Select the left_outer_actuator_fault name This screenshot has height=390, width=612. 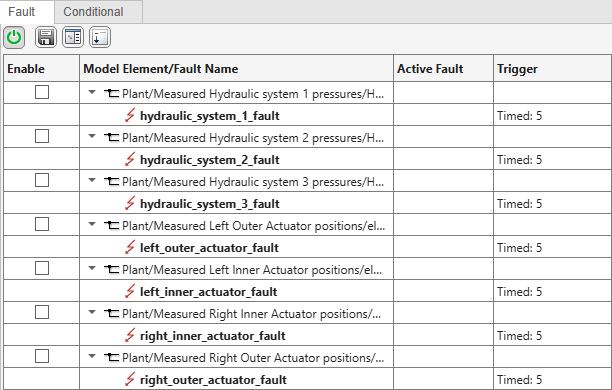pyautogui.click(x=209, y=248)
